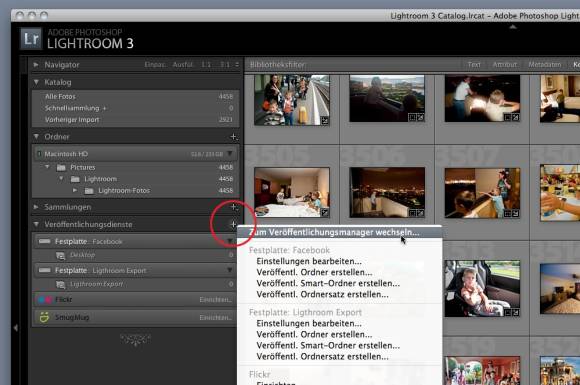Image resolution: width=580 pixels, height=385 pixels.
Task: Select Ligthroom Export published folder row
Action: pos(135,284)
